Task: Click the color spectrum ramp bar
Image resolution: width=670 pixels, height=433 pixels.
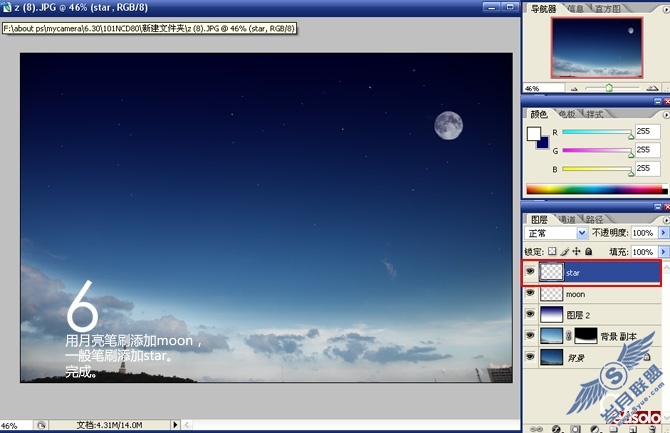Action: [597, 189]
